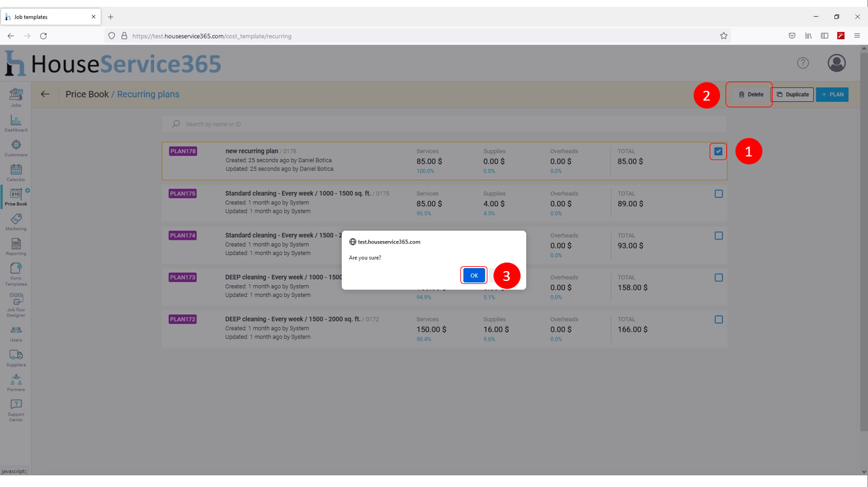Open Job flow Designer in sidebar
This screenshot has width=868, height=487.
(16, 305)
